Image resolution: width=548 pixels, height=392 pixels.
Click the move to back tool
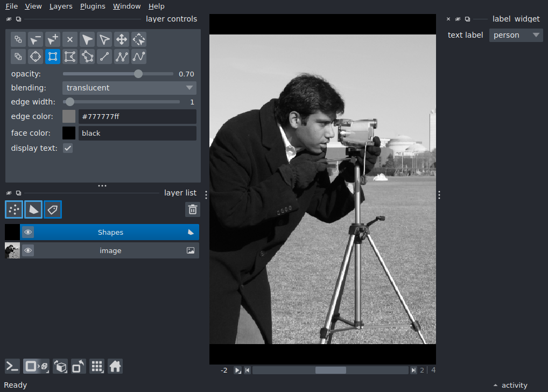click(18, 39)
